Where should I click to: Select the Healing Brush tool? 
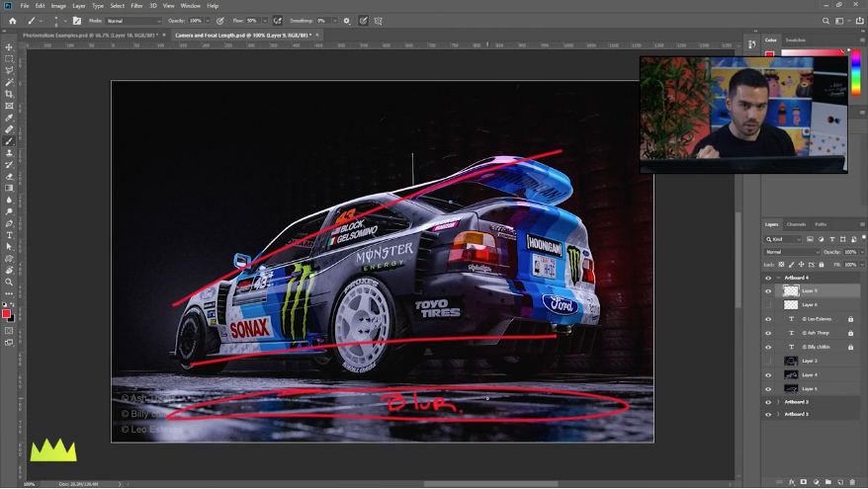(9, 128)
